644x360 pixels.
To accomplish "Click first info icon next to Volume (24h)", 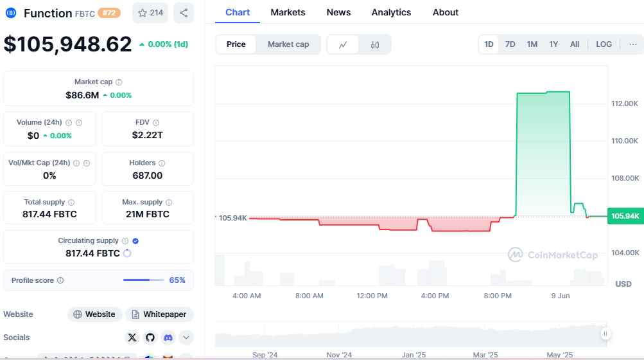I will click(x=69, y=123).
